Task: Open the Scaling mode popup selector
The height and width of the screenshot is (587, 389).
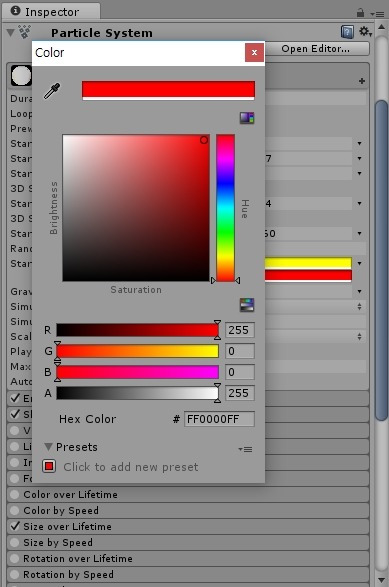Action: coord(316,337)
